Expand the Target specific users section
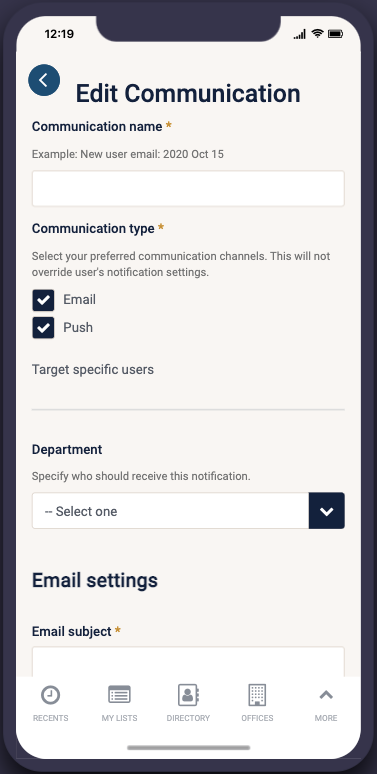 click(x=93, y=369)
